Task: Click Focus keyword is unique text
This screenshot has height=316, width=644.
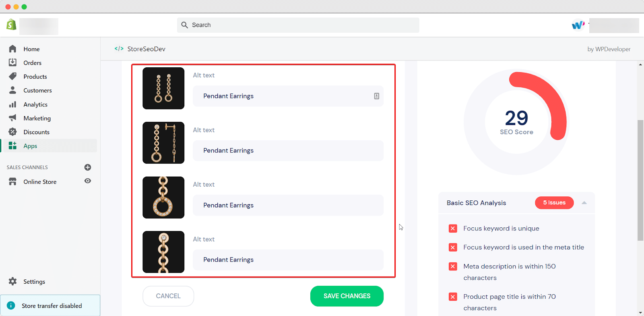Action: coord(501,229)
